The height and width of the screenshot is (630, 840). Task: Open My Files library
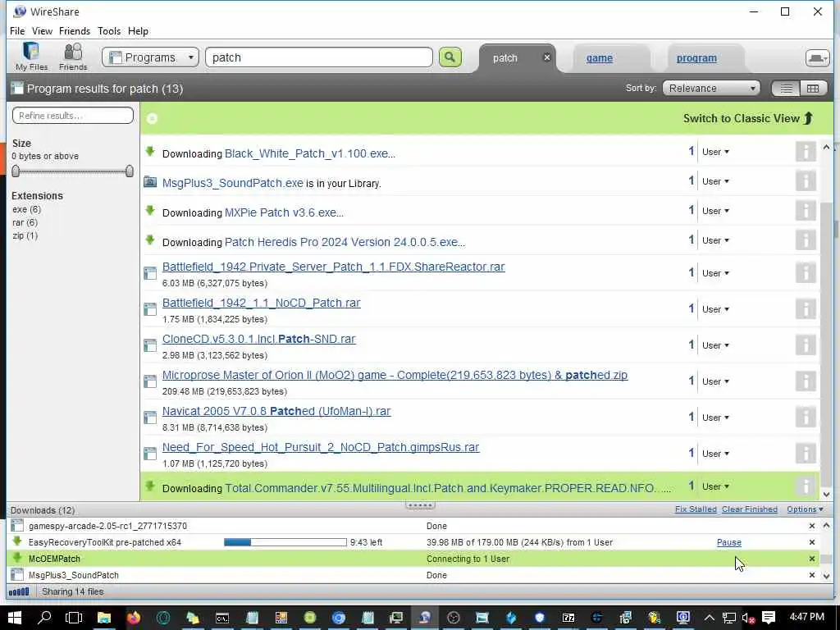31,57
